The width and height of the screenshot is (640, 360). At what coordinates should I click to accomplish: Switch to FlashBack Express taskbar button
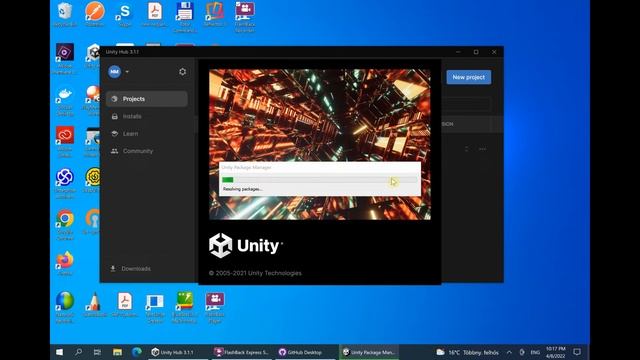click(242, 352)
